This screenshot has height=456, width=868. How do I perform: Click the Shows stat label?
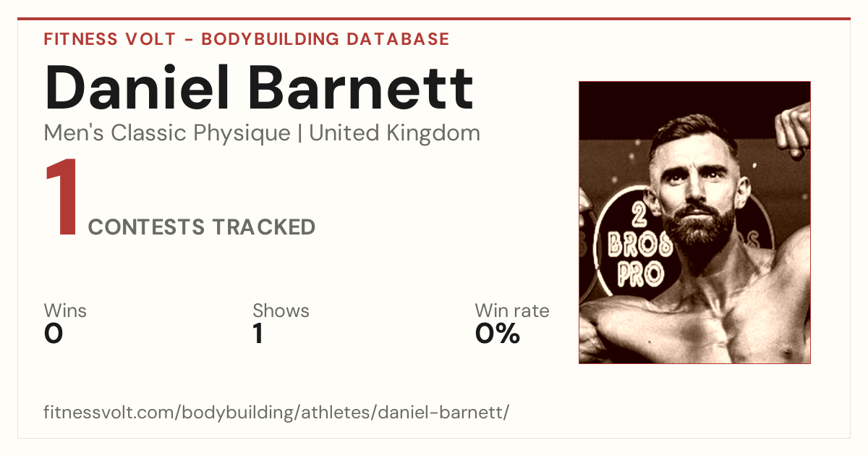[281, 311]
